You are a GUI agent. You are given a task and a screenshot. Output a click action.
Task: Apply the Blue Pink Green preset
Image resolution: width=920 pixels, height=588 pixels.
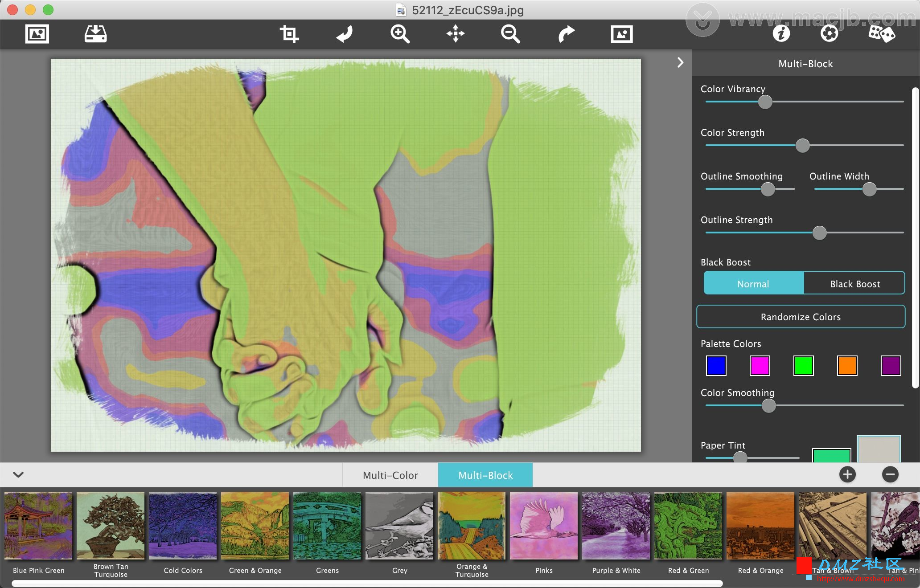pos(38,526)
